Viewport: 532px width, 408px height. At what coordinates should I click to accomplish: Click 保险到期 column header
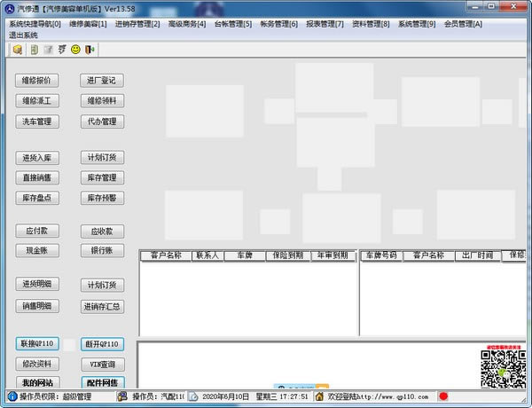pos(288,255)
